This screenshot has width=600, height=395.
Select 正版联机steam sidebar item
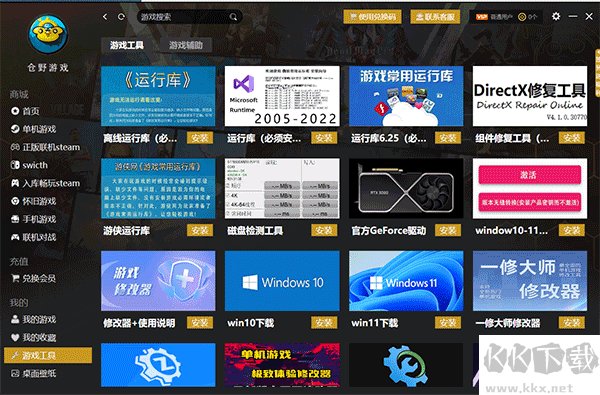[x=46, y=147]
